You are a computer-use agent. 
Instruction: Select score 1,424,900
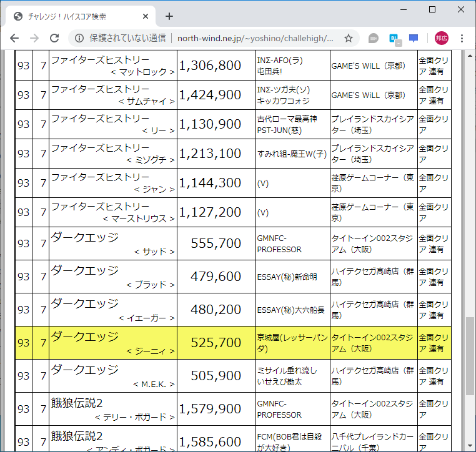pos(210,95)
